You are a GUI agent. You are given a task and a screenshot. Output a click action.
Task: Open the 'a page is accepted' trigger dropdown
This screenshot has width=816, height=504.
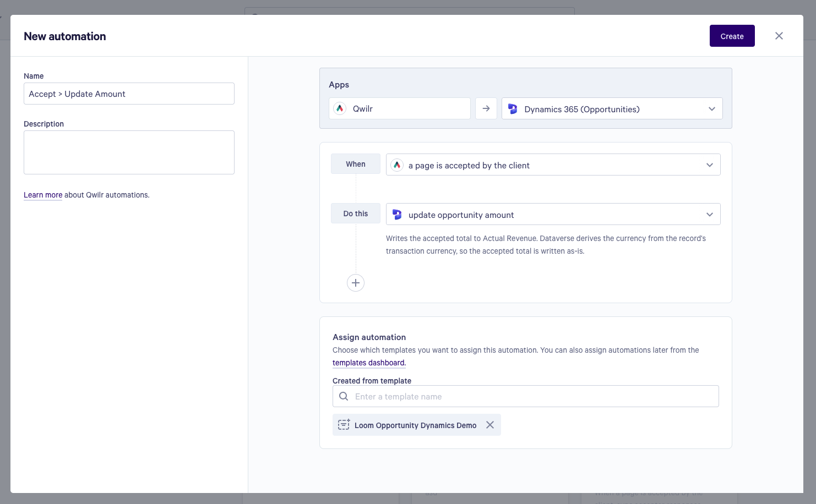point(553,165)
